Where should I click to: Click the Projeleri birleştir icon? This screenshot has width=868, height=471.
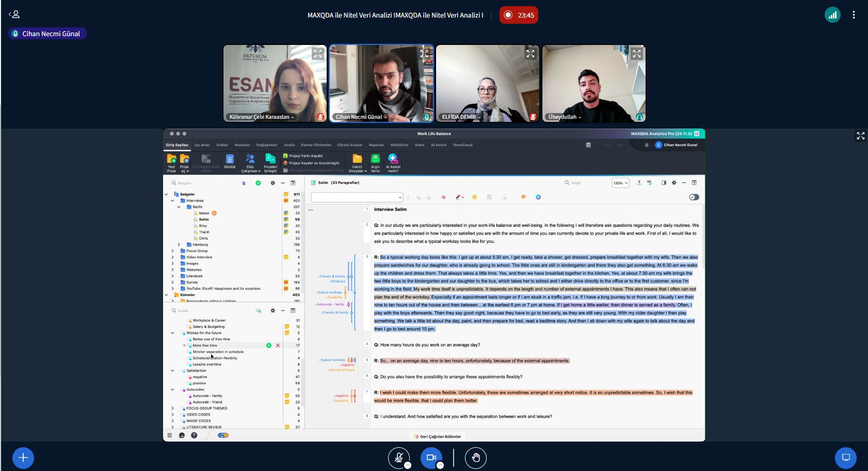click(270, 162)
